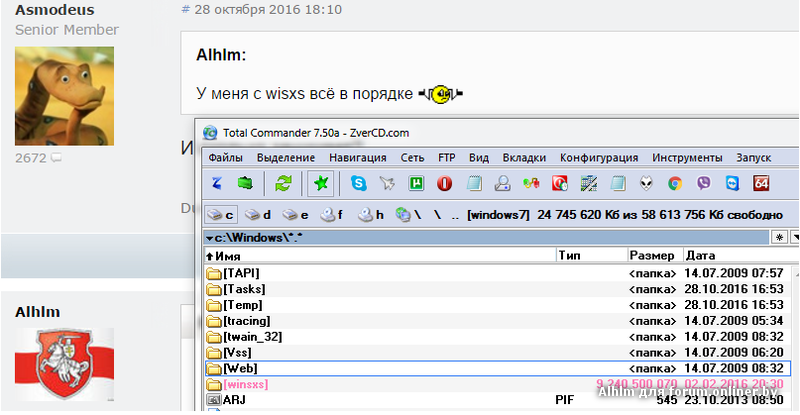Open the Навигация menu
Image resolution: width=800 pixels, height=415 pixels.
tap(358, 158)
